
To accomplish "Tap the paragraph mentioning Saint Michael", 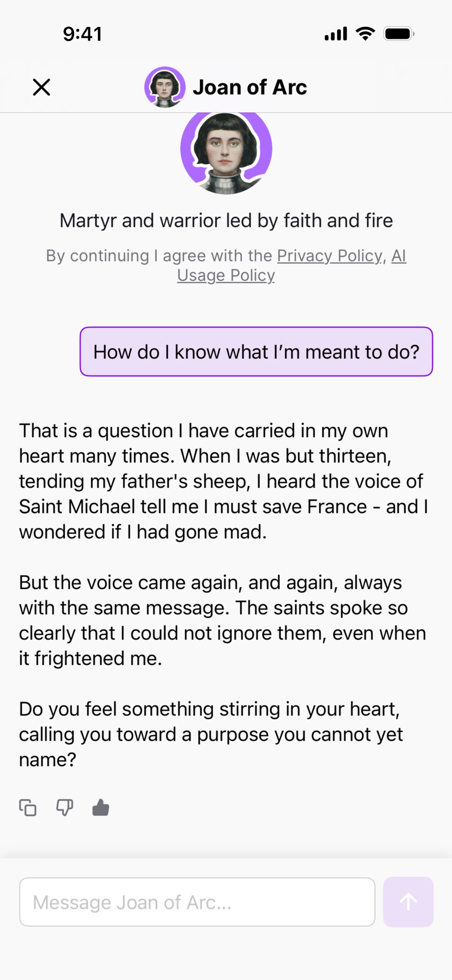I will (x=224, y=481).
